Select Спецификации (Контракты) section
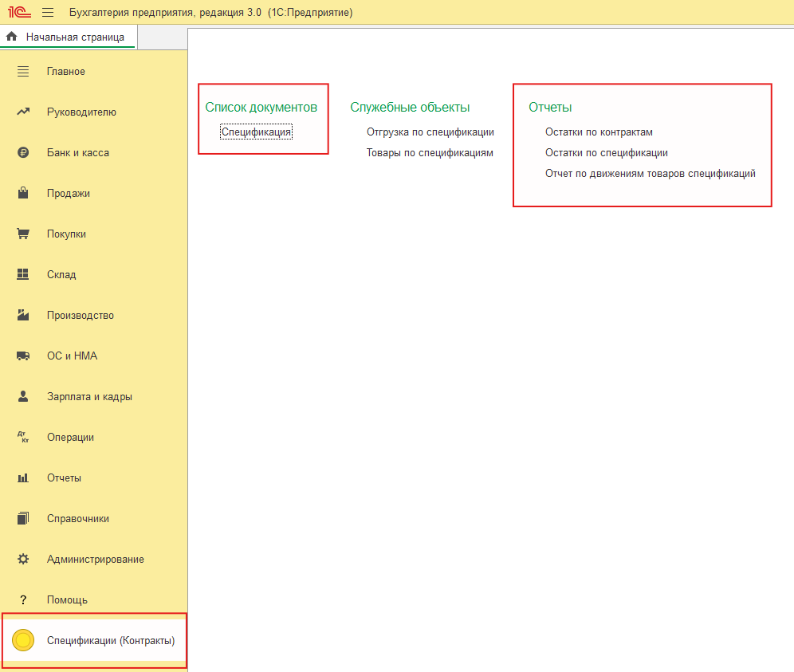 point(94,640)
